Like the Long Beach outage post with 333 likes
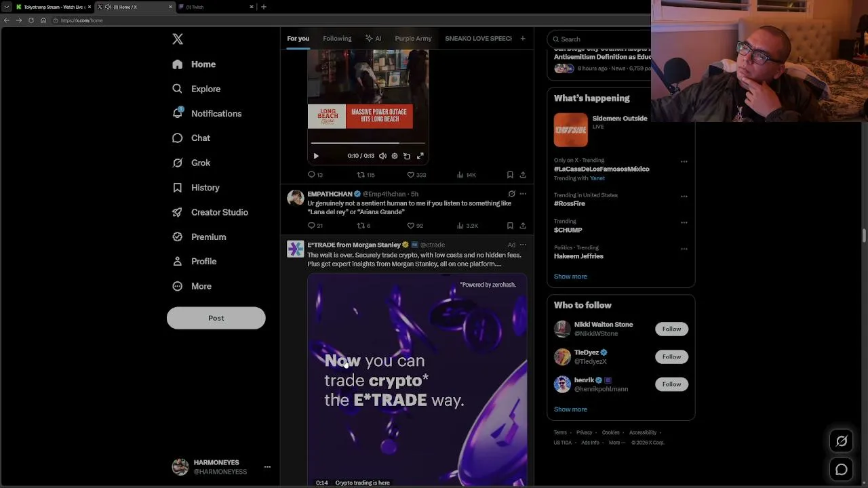 click(x=416, y=175)
